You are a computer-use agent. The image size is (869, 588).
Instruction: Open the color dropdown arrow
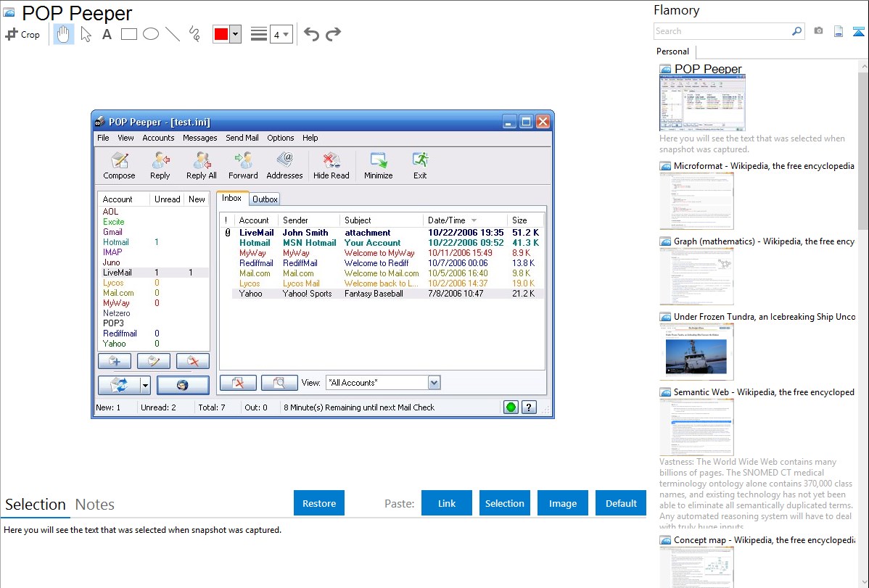[235, 34]
